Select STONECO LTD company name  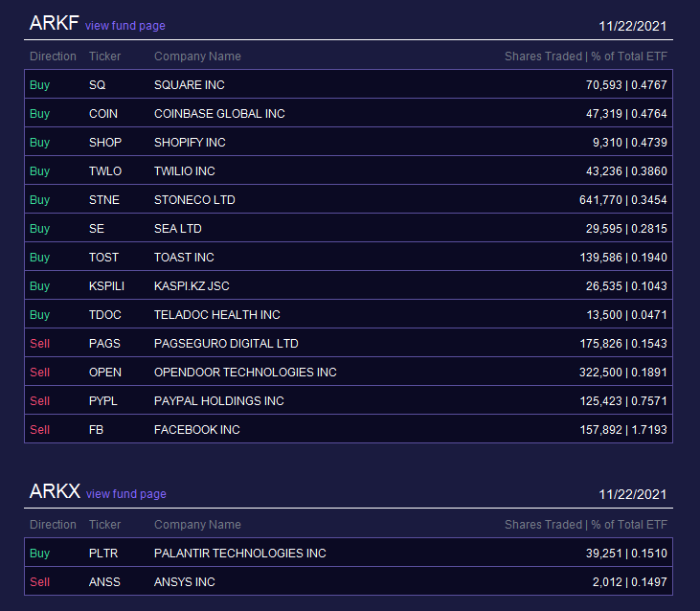click(x=194, y=200)
